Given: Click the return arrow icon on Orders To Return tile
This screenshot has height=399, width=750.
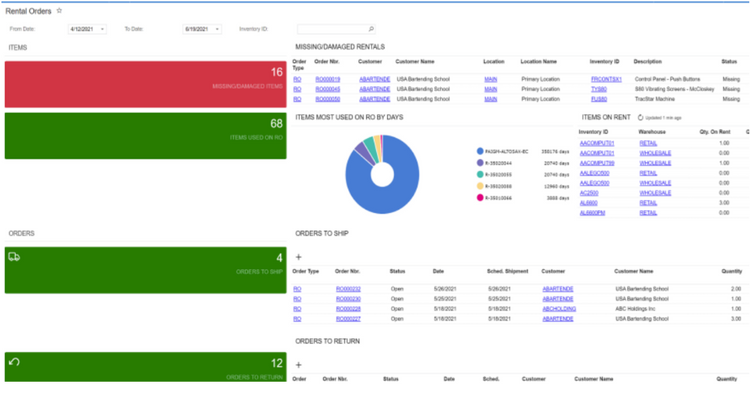Looking at the screenshot, I should pos(14,362).
